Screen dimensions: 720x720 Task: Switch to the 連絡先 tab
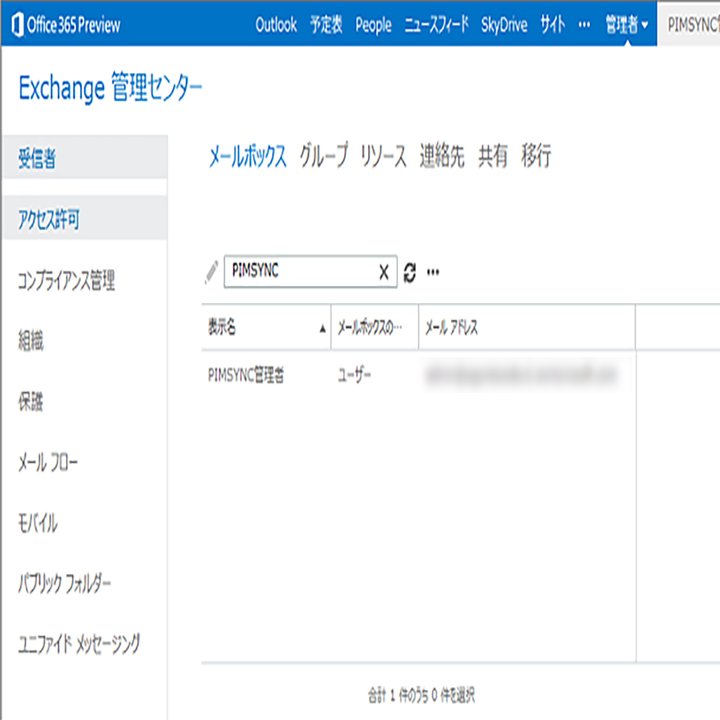[442, 156]
